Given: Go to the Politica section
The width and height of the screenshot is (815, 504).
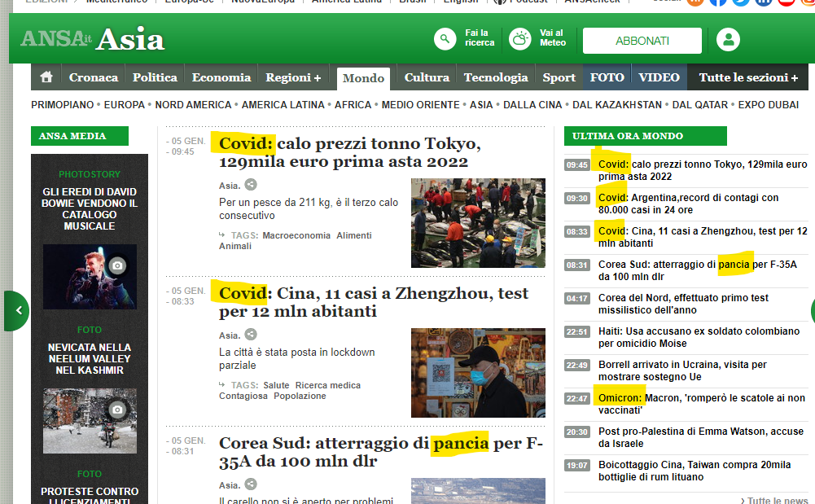Looking at the screenshot, I should click(155, 77).
